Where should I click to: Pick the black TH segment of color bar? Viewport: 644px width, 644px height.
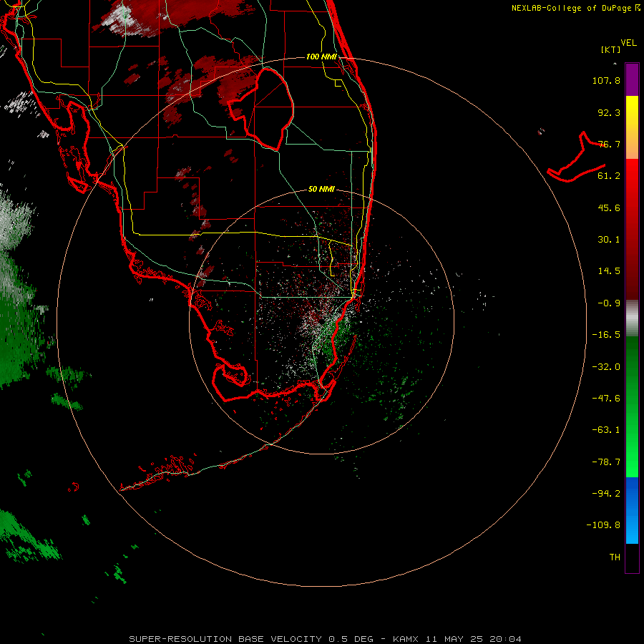click(x=632, y=557)
